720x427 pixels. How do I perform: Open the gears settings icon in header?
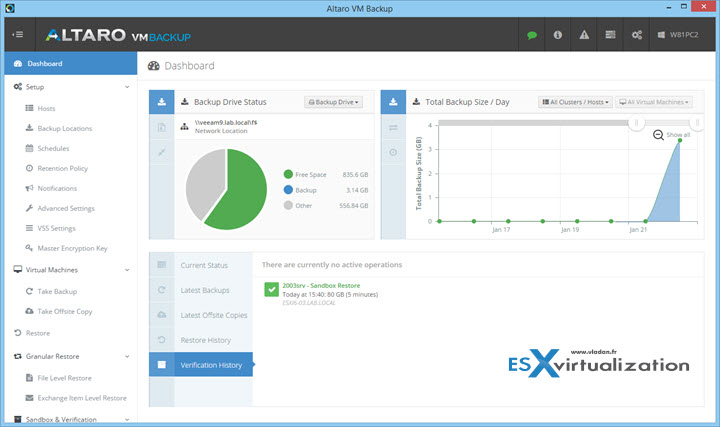(636, 35)
